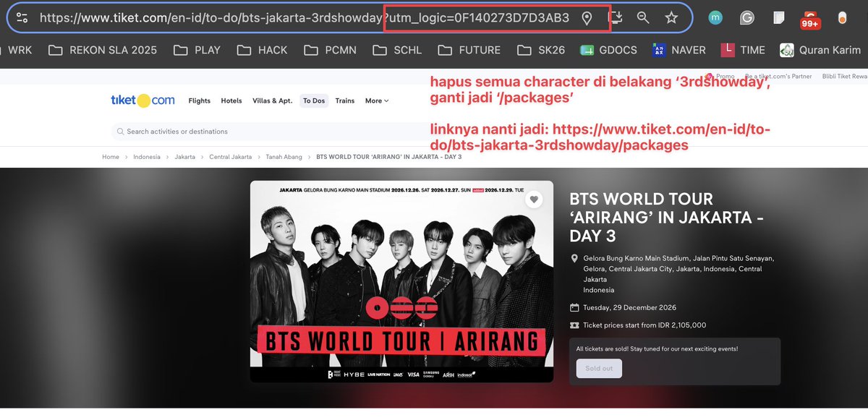Open the zoom magnifier icon in address bar
This screenshot has height=420, width=868.
click(643, 18)
